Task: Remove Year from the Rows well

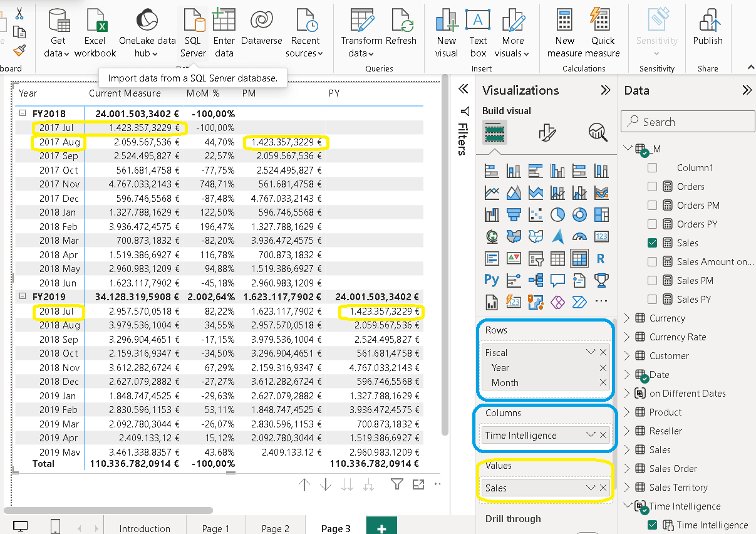Action: pyautogui.click(x=603, y=368)
